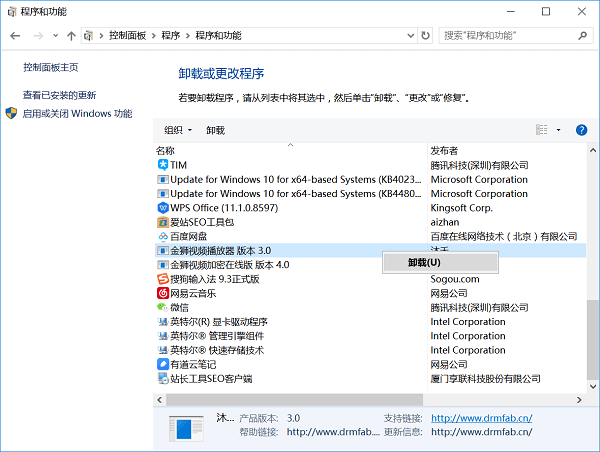Click 卸载 in the toolbar
This screenshot has height=452, width=600.
215,130
